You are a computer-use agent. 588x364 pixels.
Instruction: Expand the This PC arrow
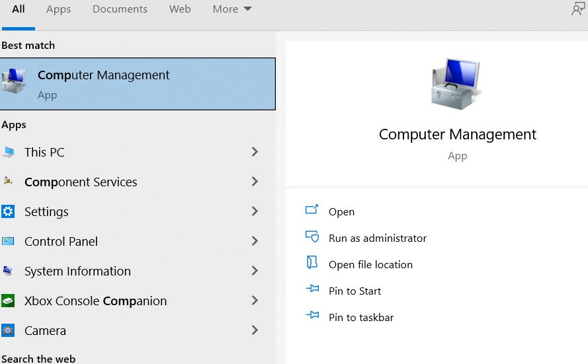tap(255, 152)
